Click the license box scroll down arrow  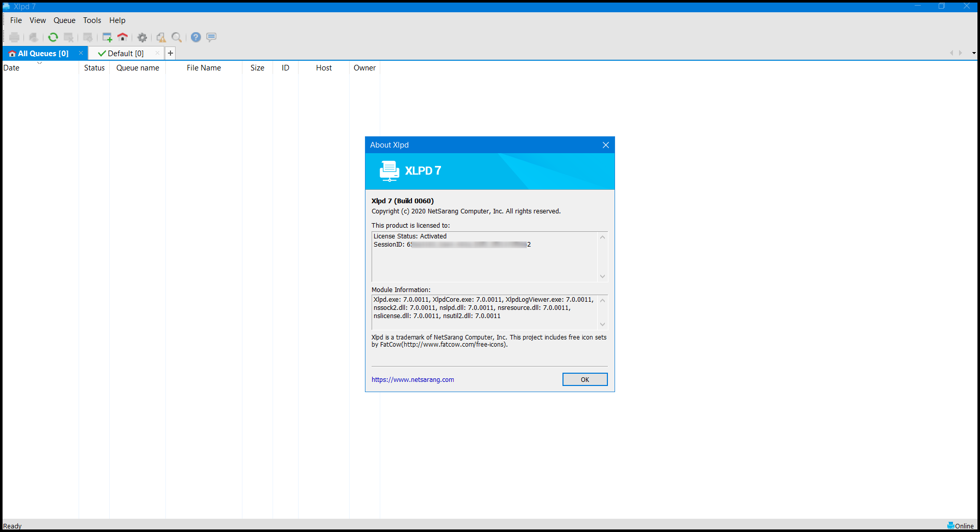click(x=603, y=276)
